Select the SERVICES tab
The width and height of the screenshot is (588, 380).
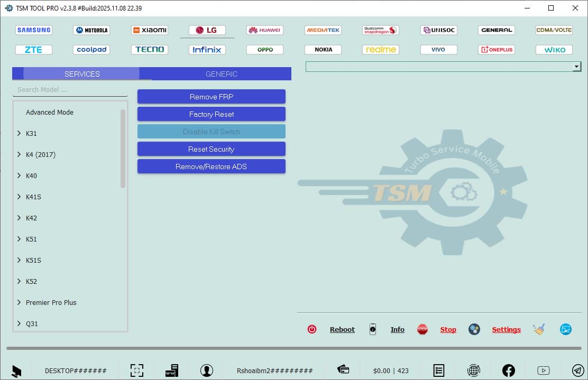(82, 74)
